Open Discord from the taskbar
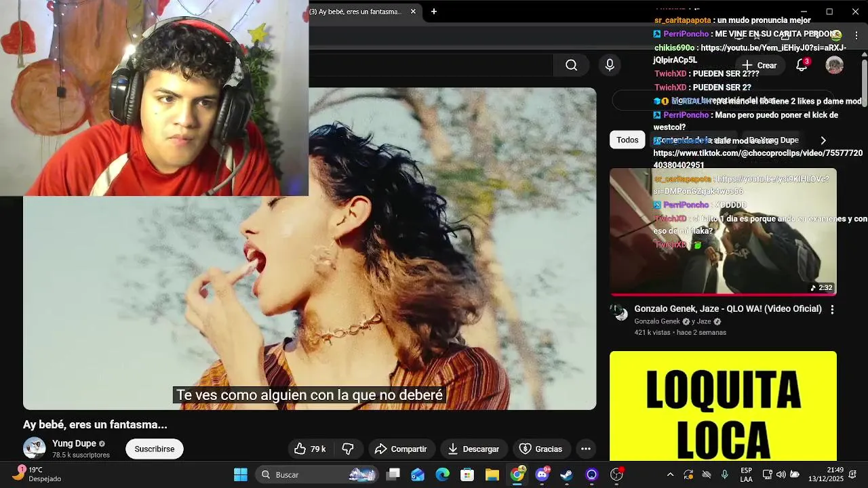This screenshot has height=488, width=868. [542, 474]
